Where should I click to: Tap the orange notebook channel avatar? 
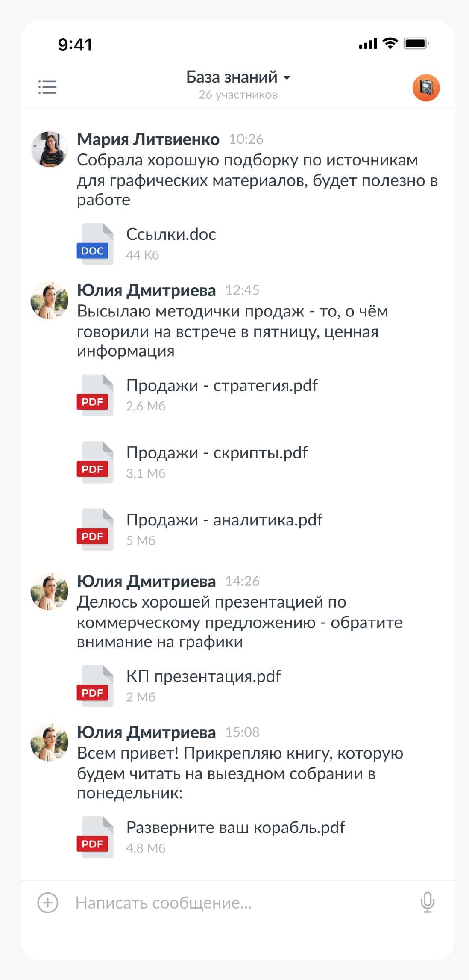coord(426,88)
